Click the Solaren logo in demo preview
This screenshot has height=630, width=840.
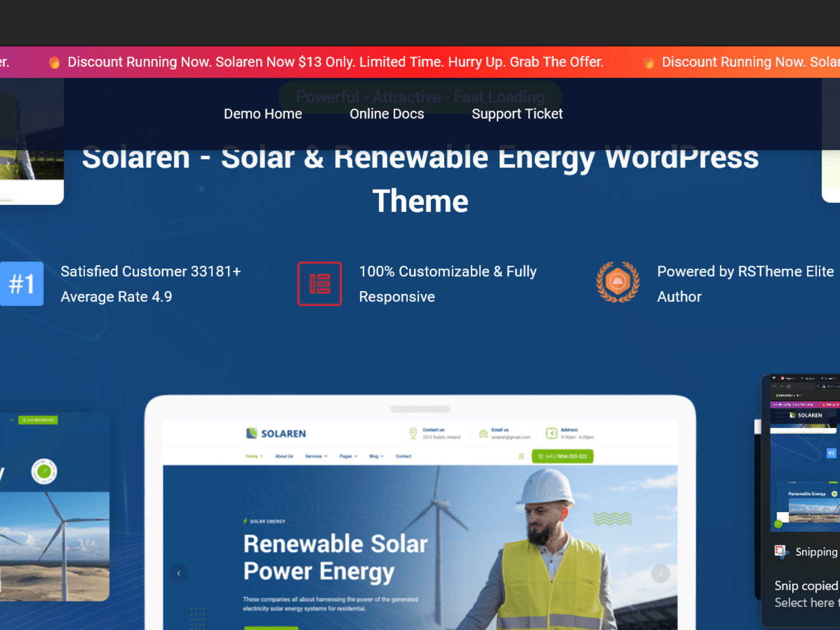pyautogui.click(x=276, y=433)
